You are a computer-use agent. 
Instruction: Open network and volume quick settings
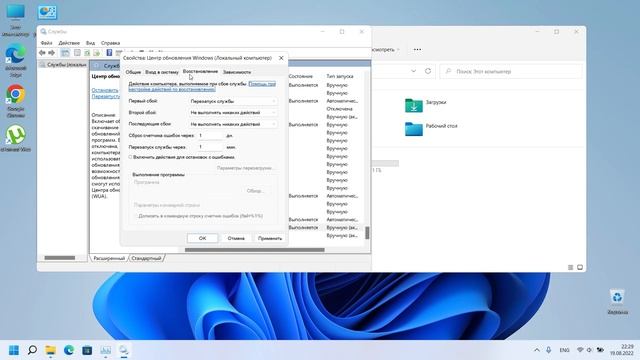pyautogui.click(x=590, y=350)
